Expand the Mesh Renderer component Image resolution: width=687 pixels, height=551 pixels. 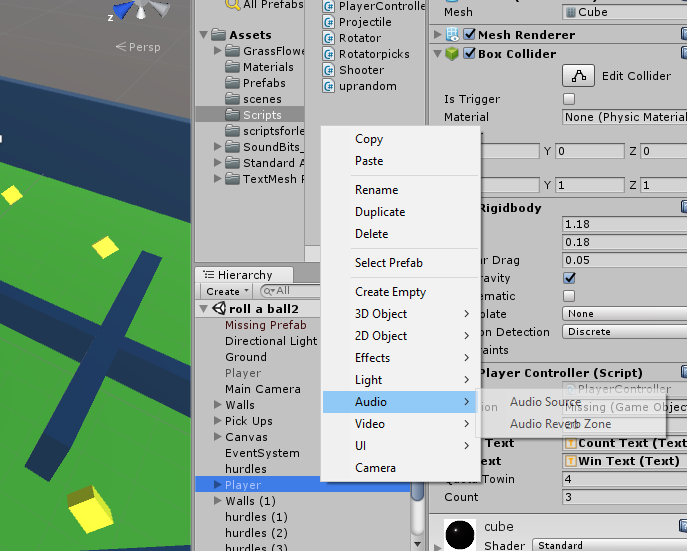point(437,35)
